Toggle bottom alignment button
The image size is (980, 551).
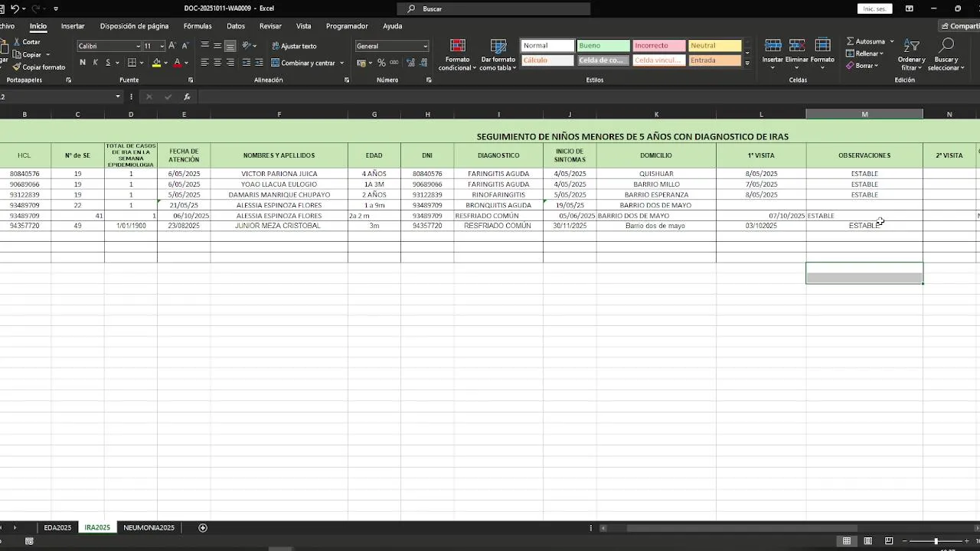[x=230, y=46]
